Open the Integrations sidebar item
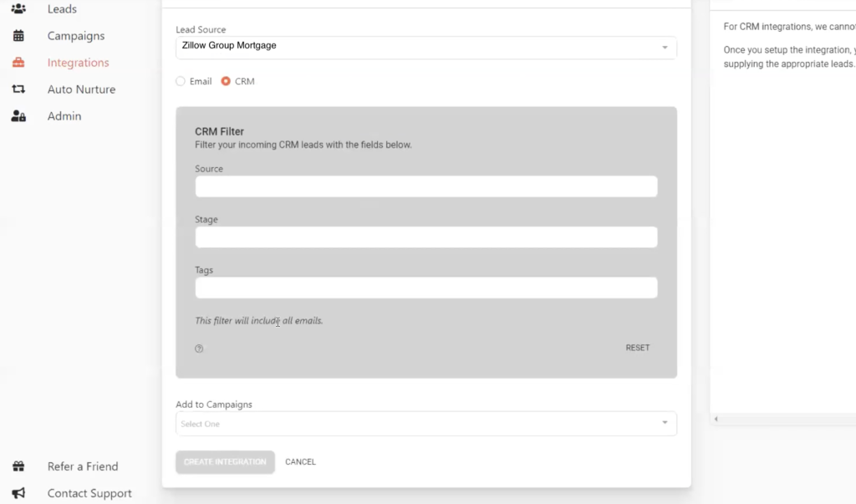This screenshot has width=856, height=504. 78,62
